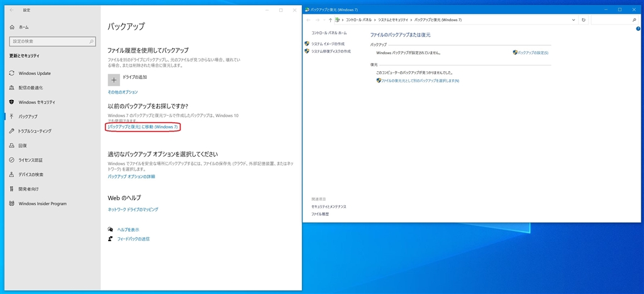Click address bar location icon in Control Panel
Image resolution: width=644 pixels, height=294 pixels.
coord(337,20)
